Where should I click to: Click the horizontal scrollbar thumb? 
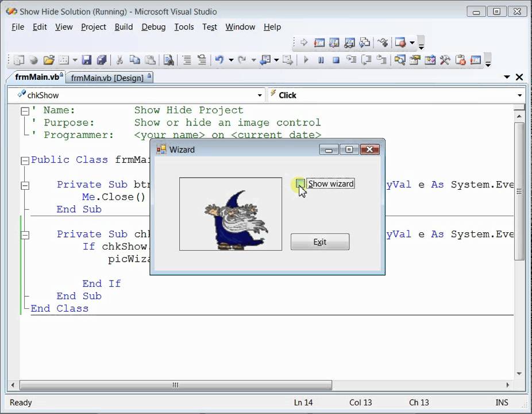pyautogui.click(x=175, y=385)
